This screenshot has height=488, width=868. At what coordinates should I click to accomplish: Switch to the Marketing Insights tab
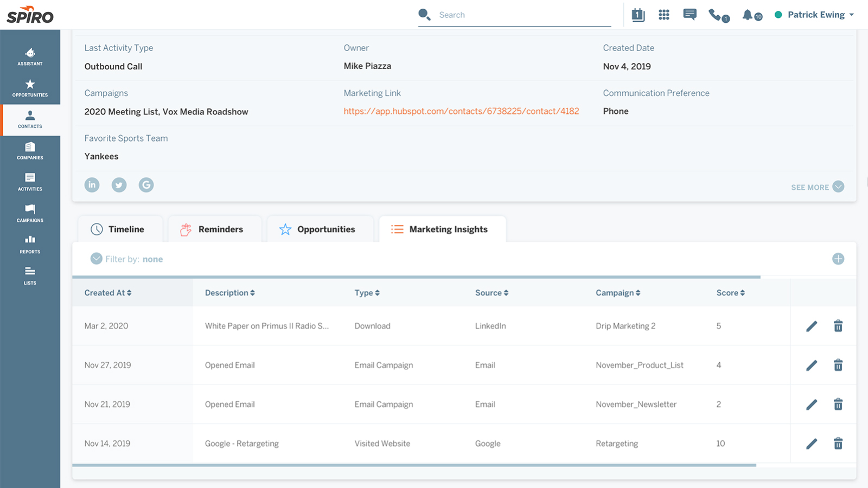coord(442,229)
